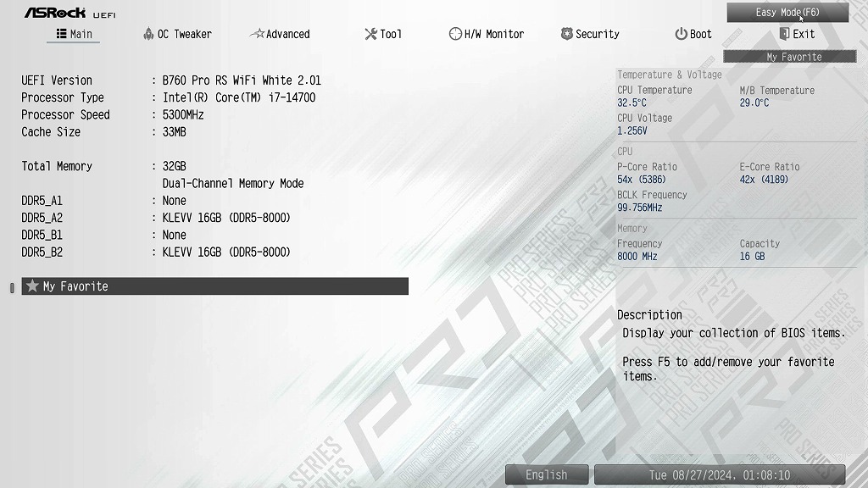Open the Main tab
The width and height of the screenshot is (868, 488).
pos(74,34)
